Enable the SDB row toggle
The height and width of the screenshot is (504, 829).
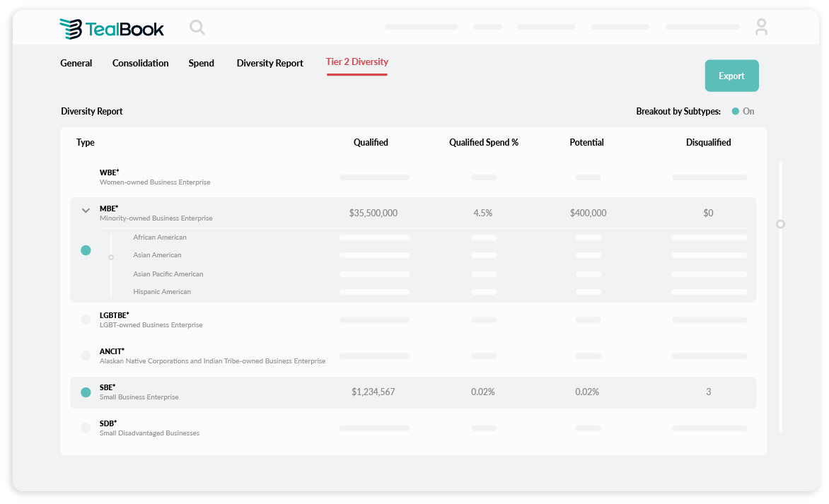(x=86, y=428)
